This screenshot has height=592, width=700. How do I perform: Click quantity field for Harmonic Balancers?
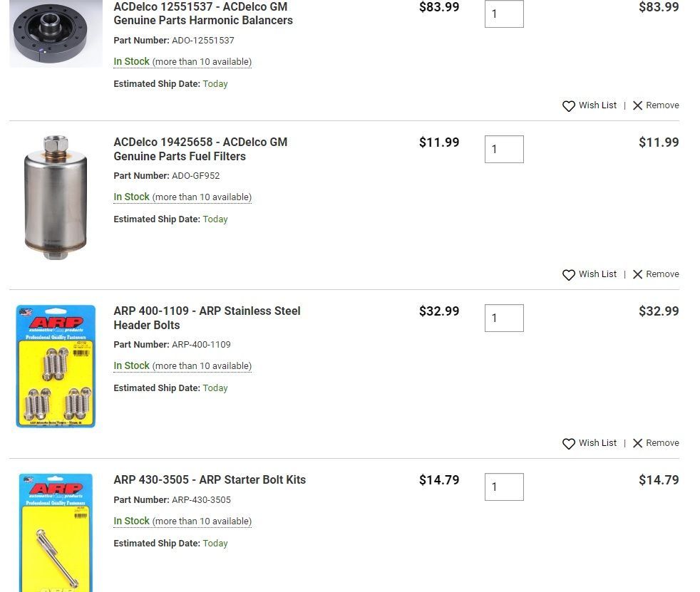504,14
